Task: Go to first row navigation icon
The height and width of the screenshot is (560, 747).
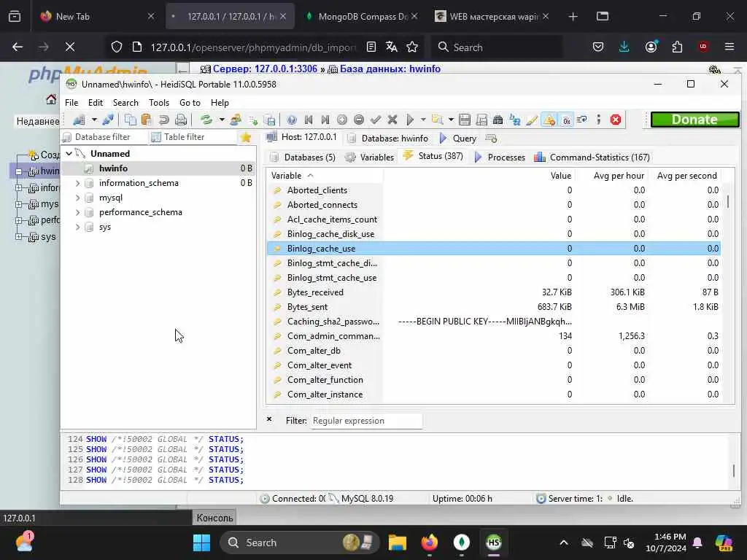Action: point(309,120)
